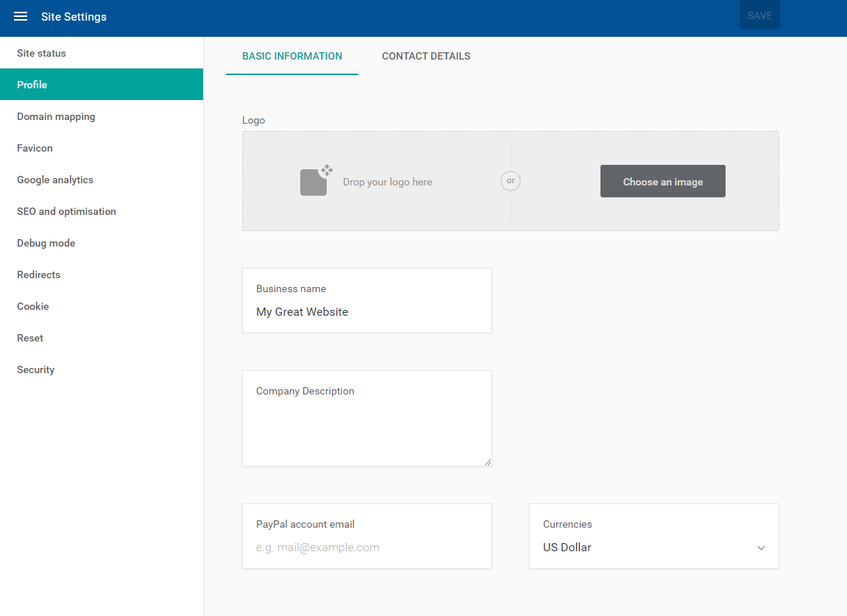This screenshot has width=847, height=616.
Task: Go to Google analytics settings
Action: [x=54, y=180]
